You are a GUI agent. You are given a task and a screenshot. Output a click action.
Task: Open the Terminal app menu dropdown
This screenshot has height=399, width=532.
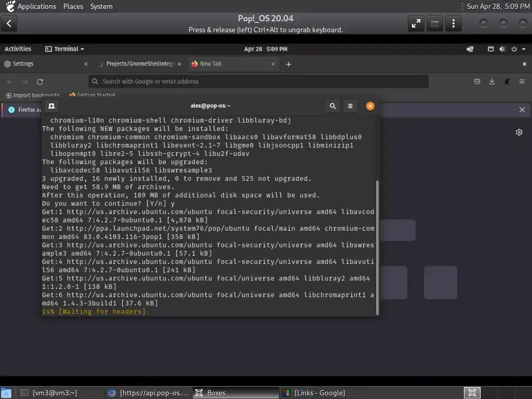click(64, 49)
